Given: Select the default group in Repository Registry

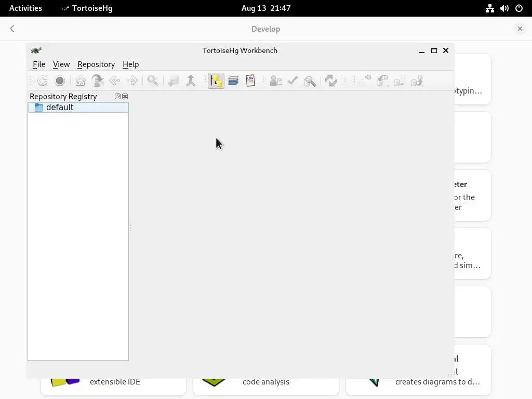Looking at the screenshot, I should [x=78, y=107].
